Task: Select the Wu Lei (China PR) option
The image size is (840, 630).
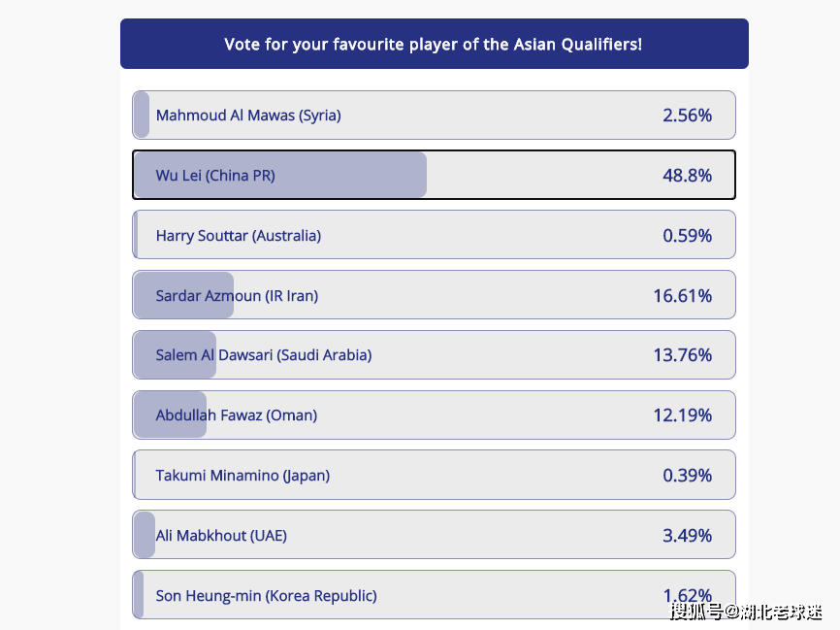Action: click(434, 175)
